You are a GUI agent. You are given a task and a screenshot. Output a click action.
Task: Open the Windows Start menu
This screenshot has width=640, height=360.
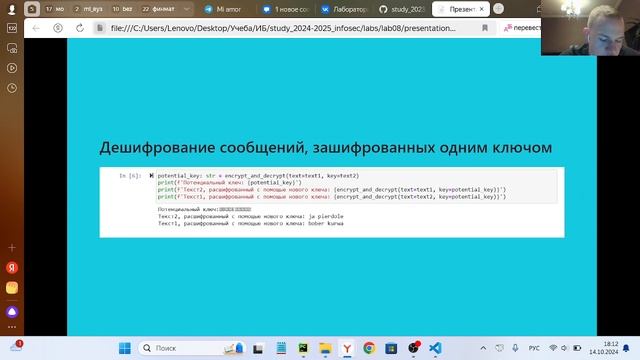coord(124,348)
